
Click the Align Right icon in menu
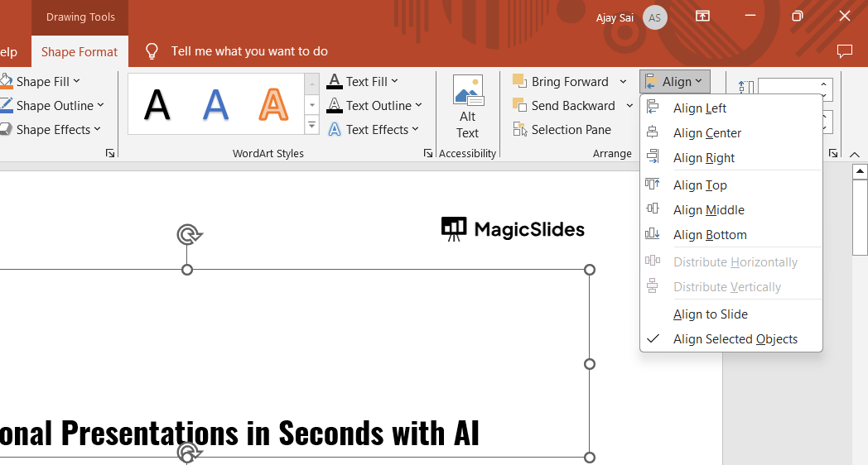coord(653,157)
